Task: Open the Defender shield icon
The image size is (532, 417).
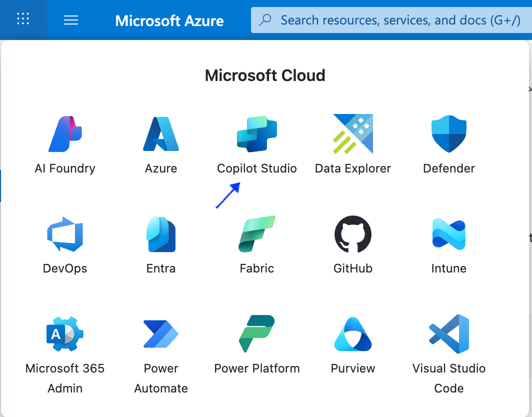Action: (x=449, y=133)
